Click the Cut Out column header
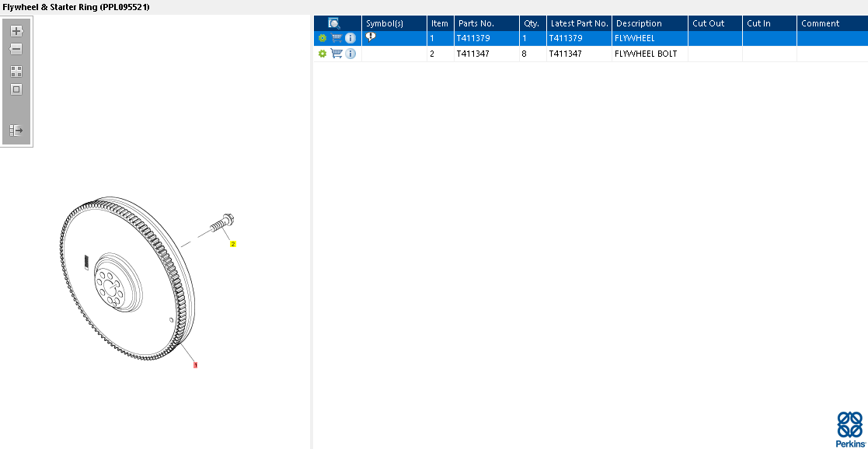 coord(715,23)
